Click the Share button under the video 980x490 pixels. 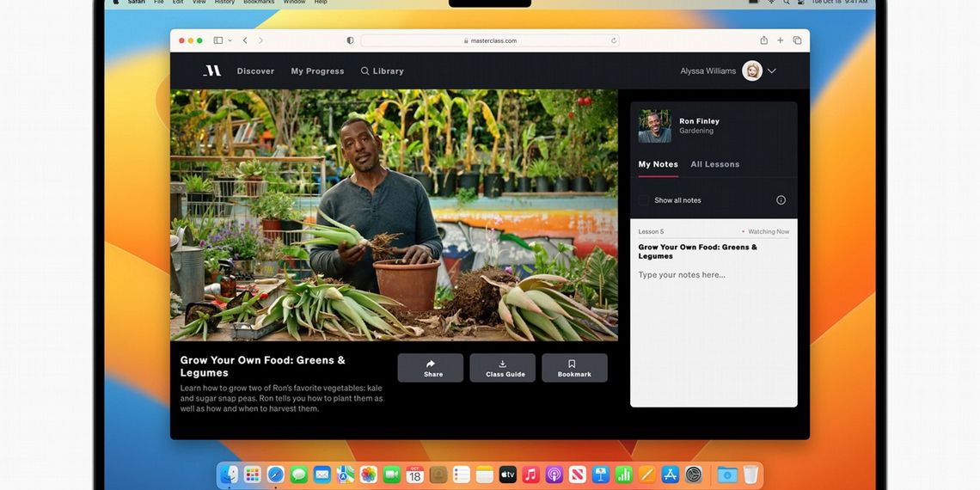(431, 368)
